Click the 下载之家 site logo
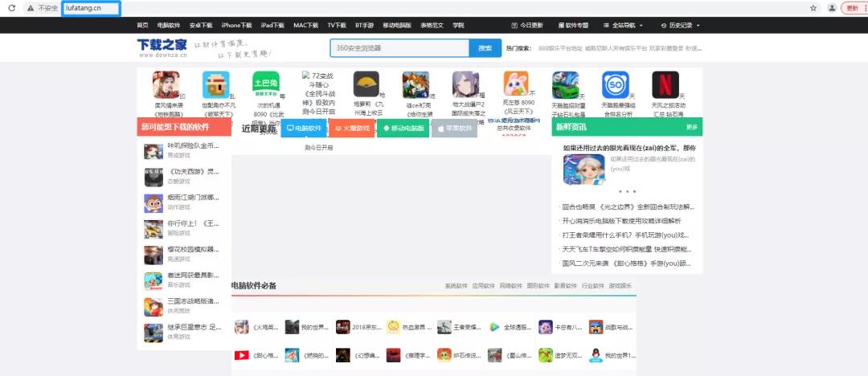Screen dimensions: 868x376 pos(162,47)
